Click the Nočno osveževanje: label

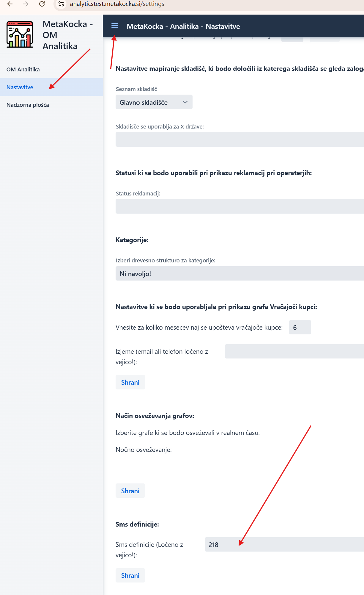coord(144,450)
